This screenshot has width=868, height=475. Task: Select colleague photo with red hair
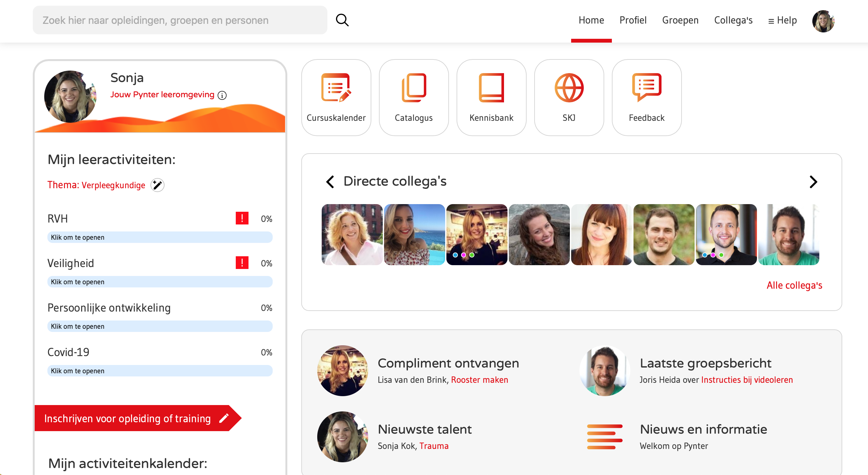(x=601, y=235)
